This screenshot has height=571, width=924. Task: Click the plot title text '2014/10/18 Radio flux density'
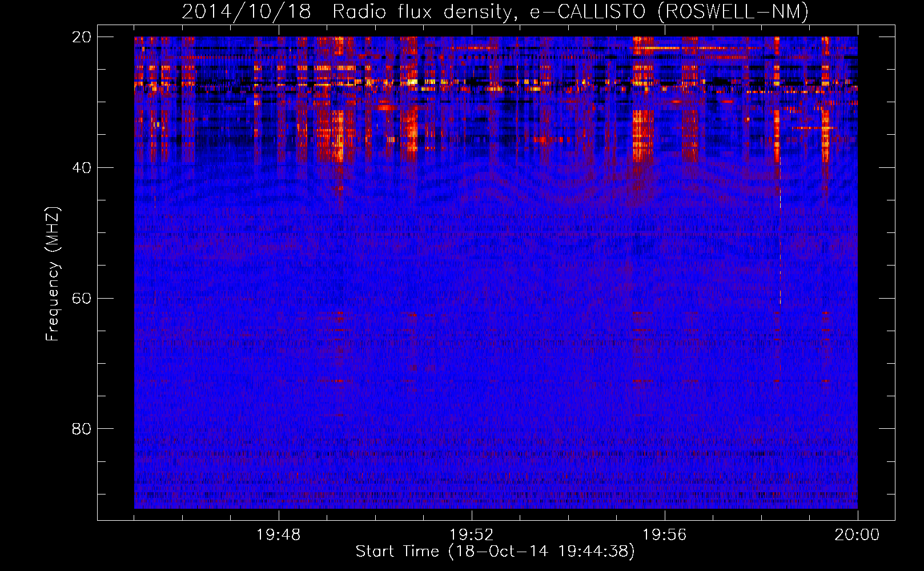350,12
